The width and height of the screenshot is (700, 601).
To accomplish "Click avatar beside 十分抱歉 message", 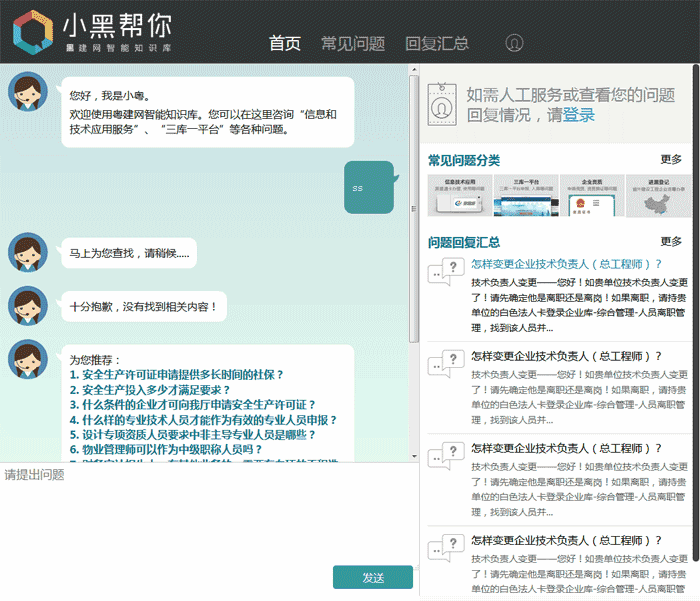I will pyautogui.click(x=28, y=306).
